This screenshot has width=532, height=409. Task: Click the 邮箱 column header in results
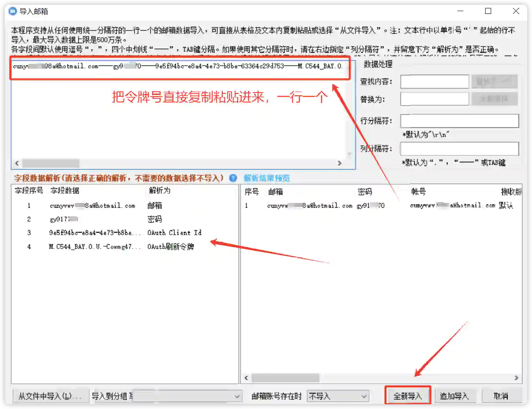[276, 192]
